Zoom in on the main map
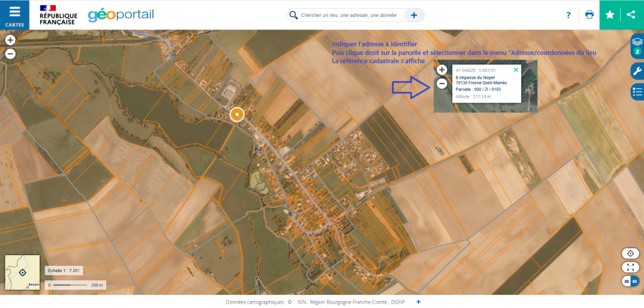Viewport: 644px width, 308px height. click(x=10, y=40)
